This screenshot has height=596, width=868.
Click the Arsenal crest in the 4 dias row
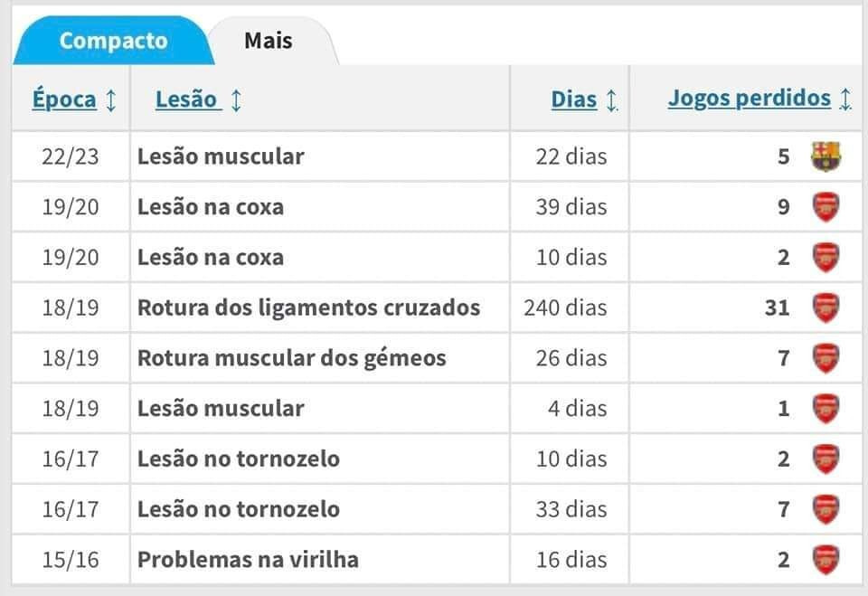(x=826, y=408)
